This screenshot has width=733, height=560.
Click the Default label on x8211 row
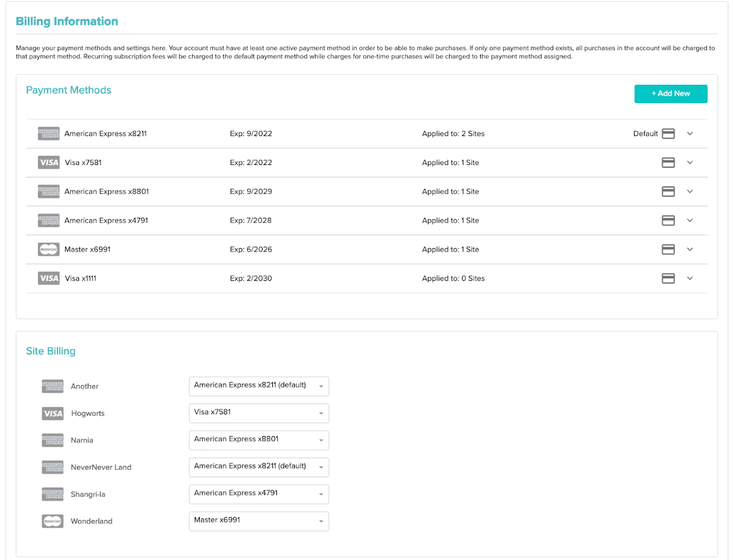pyautogui.click(x=645, y=133)
